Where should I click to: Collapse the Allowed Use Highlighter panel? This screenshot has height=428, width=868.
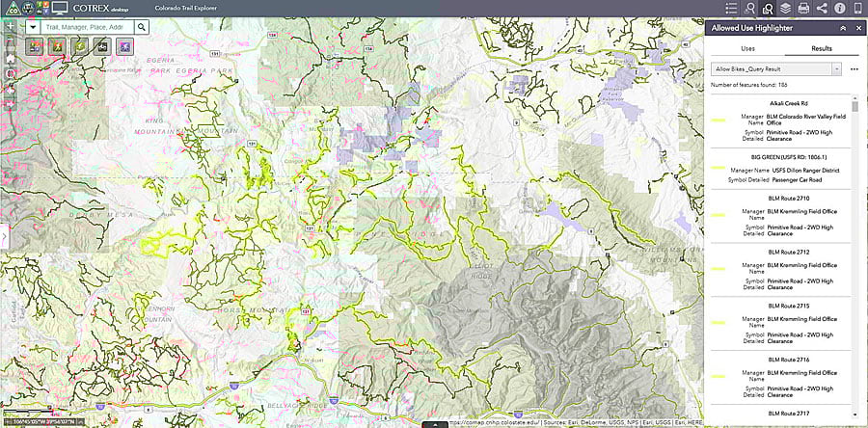coord(843,28)
